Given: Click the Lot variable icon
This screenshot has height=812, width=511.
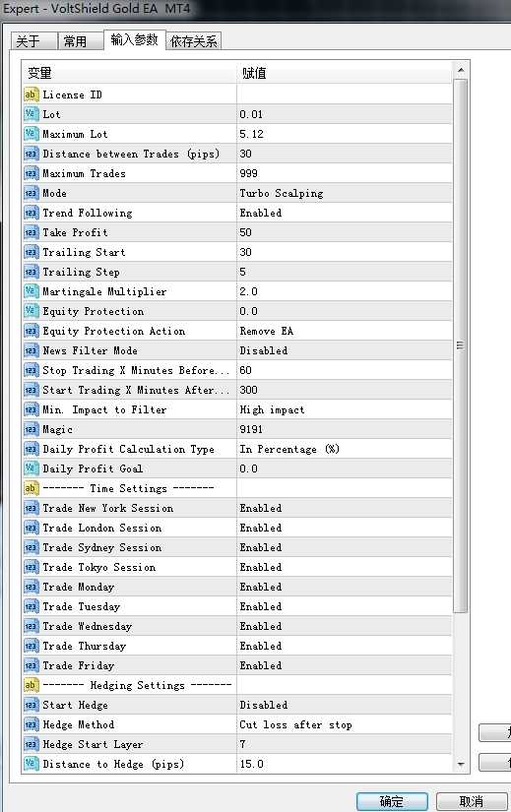Looking at the screenshot, I should pyautogui.click(x=32, y=114).
